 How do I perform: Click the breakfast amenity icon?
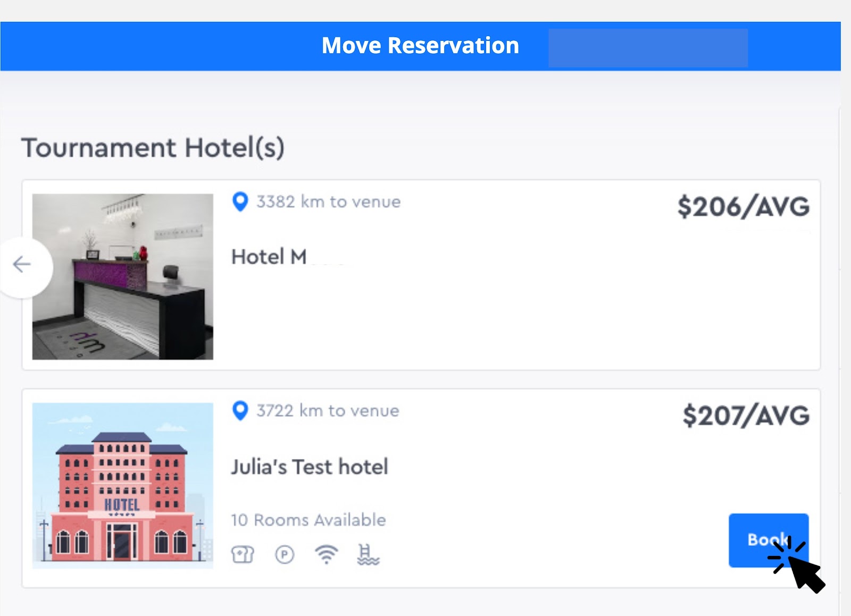(x=243, y=555)
